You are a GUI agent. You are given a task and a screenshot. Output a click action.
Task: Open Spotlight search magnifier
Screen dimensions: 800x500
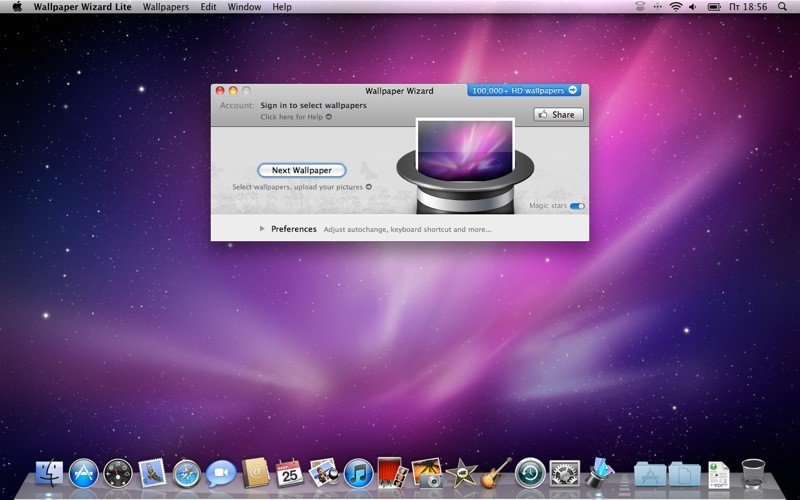[x=782, y=7]
